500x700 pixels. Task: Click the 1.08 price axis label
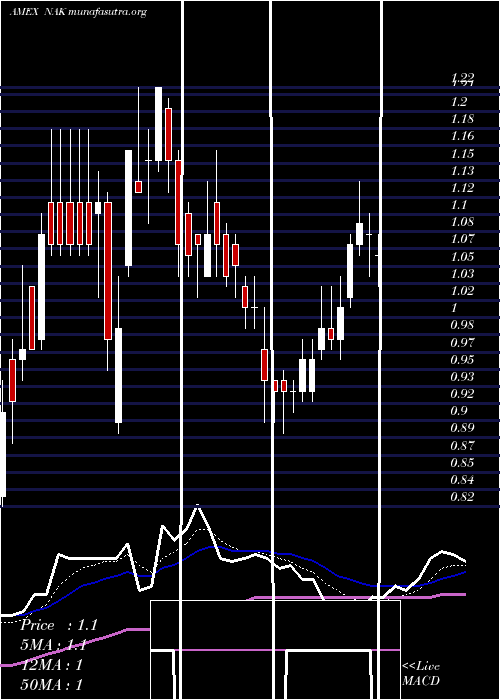[x=462, y=222]
